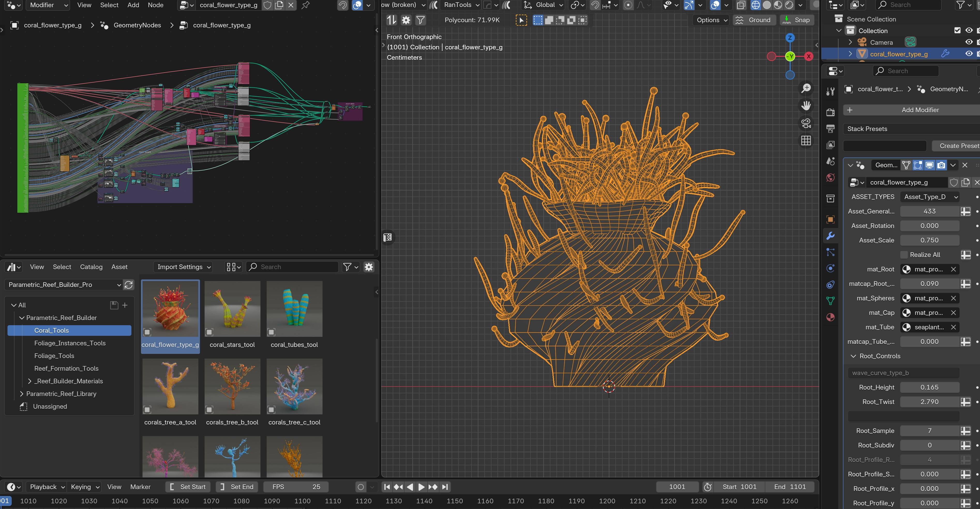Toggle camera view gizmo icon
Image resolution: width=980 pixels, height=509 pixels.
[806, 123]
